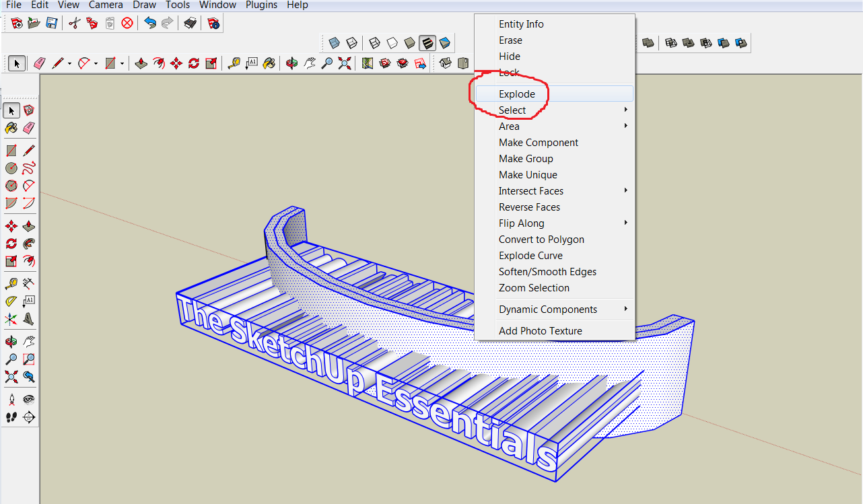Select the Section Plane tool

tap(29, 417)
